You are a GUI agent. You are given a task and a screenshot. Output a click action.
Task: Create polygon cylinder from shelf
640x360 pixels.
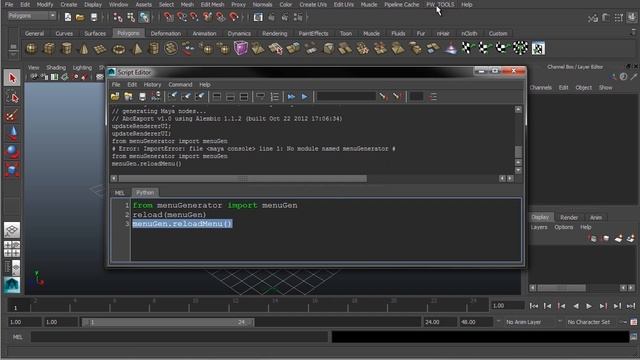66,49
